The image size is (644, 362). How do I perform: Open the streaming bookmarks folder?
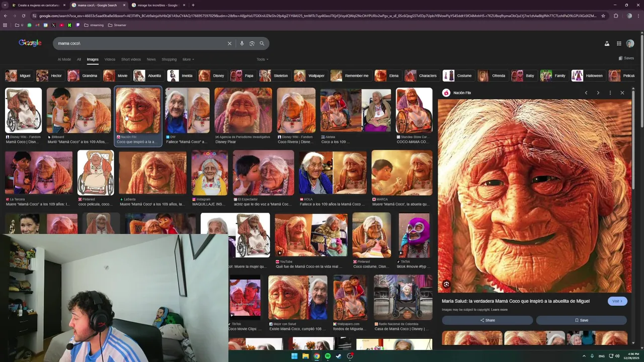click(94, 25)
